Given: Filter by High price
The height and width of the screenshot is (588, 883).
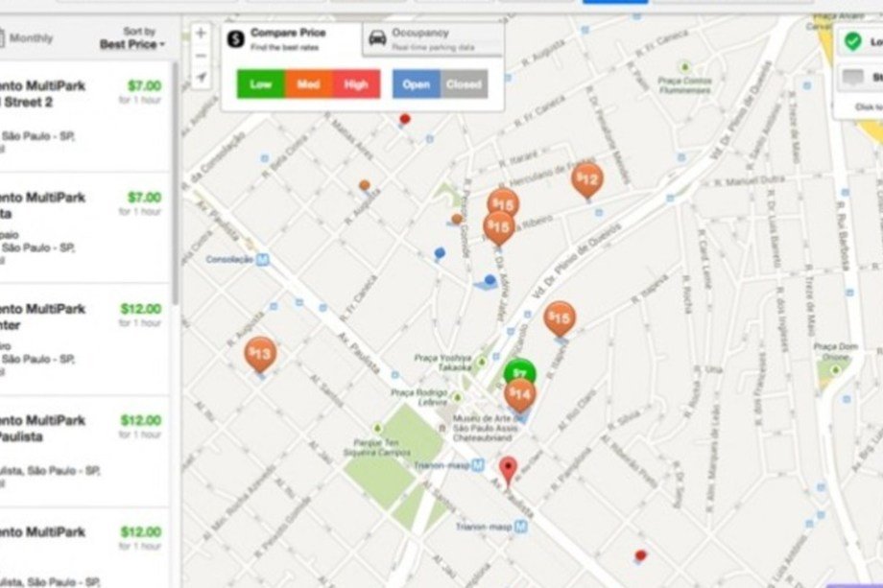Looking at the screenshot, I should tap(356, 84).
